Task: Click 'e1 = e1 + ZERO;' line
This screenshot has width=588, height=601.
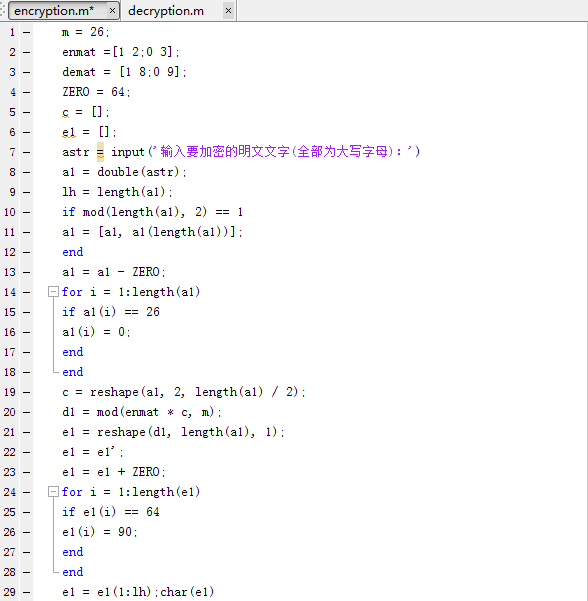Action: click(114, 472)
